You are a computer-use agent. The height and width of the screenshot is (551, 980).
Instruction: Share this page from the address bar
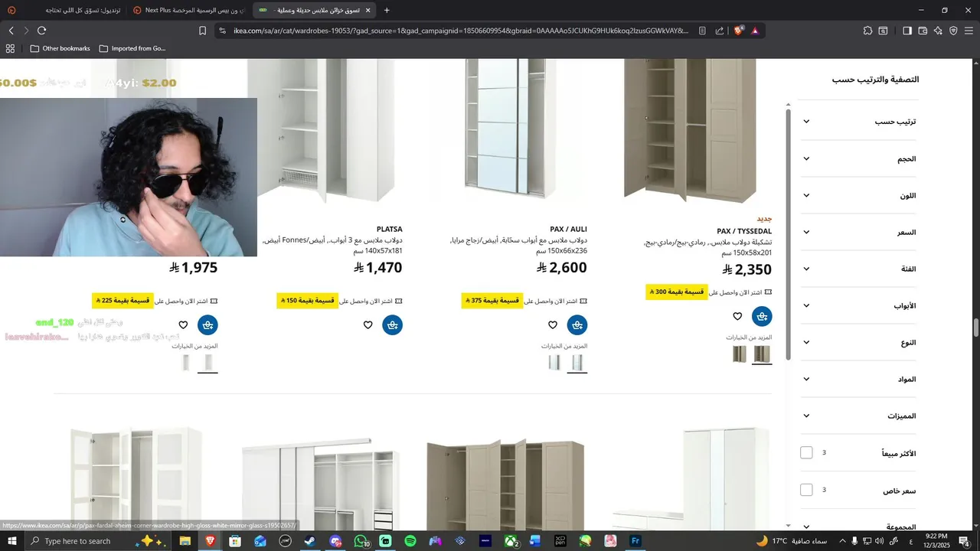720,31
